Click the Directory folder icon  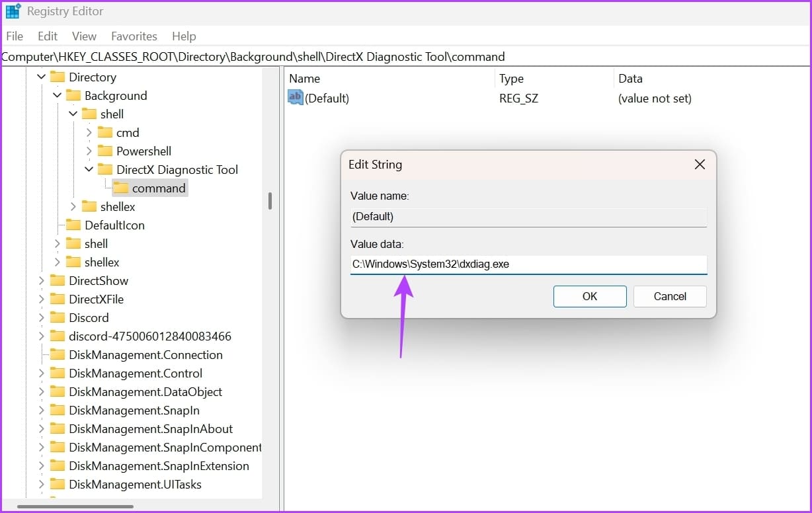[58, 77]
